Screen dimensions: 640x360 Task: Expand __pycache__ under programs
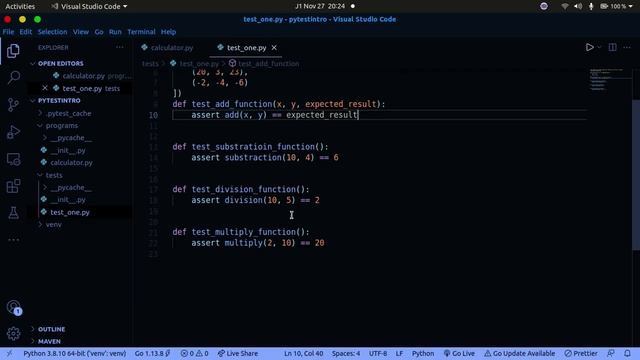[71, 138]
